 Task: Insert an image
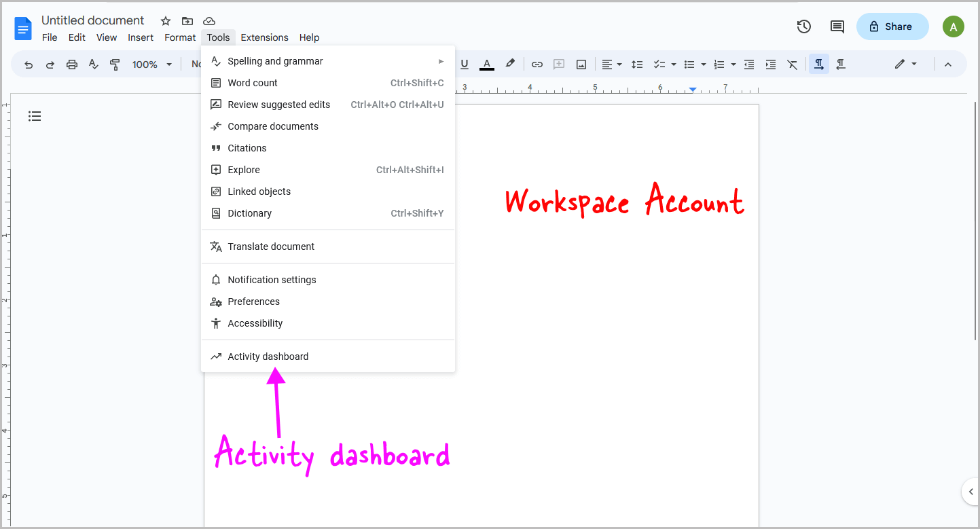tap(581, 64)
